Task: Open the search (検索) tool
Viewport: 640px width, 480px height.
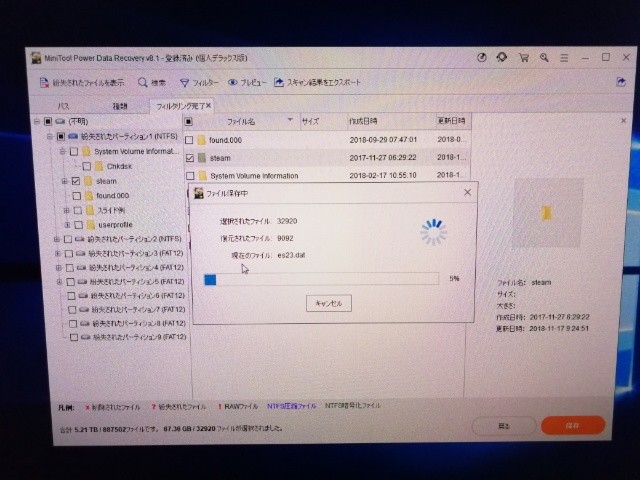Action: [x=151, y=82]
